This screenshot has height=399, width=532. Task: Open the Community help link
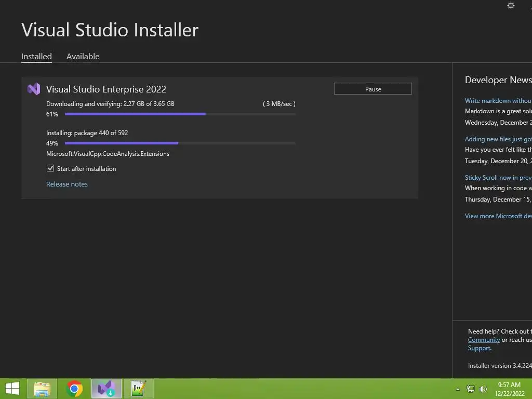(484, 340)
